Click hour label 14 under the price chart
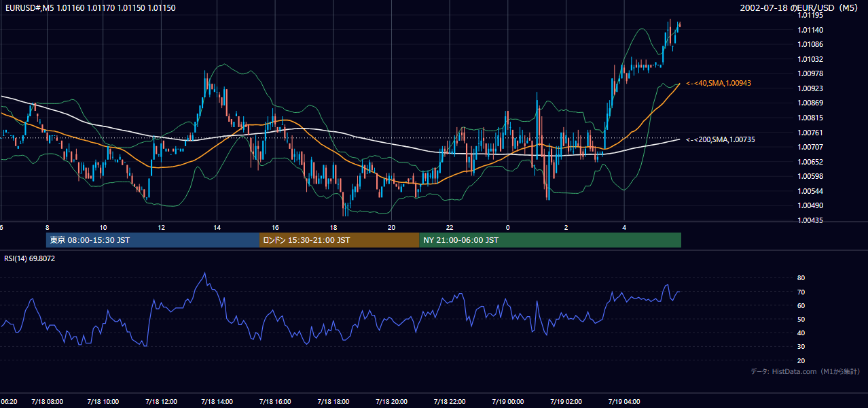This screenshot has height=408, width=868. pos(217,227)
